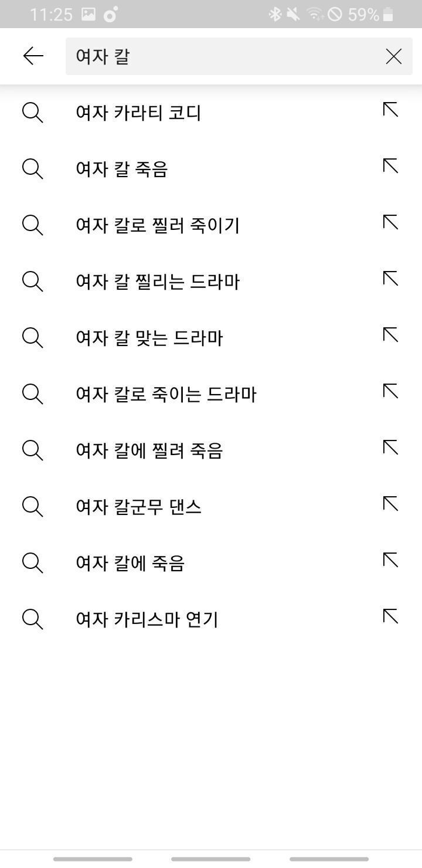The height and width of the screenshot is (868, 422).
Task: Tap fill-arrow icon beside 여자 칼 찔리는 드라마
Action: click(x=390, y=279)
